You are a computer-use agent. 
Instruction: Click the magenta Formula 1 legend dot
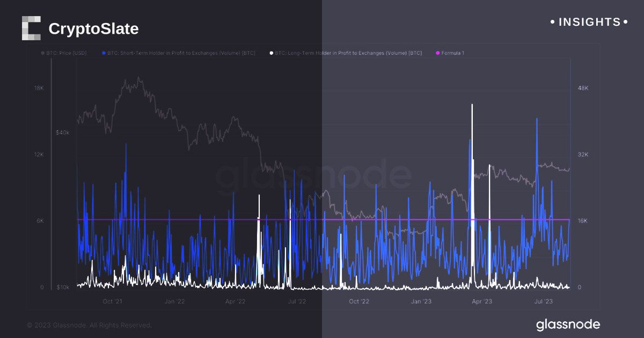[x=437, y=53]
